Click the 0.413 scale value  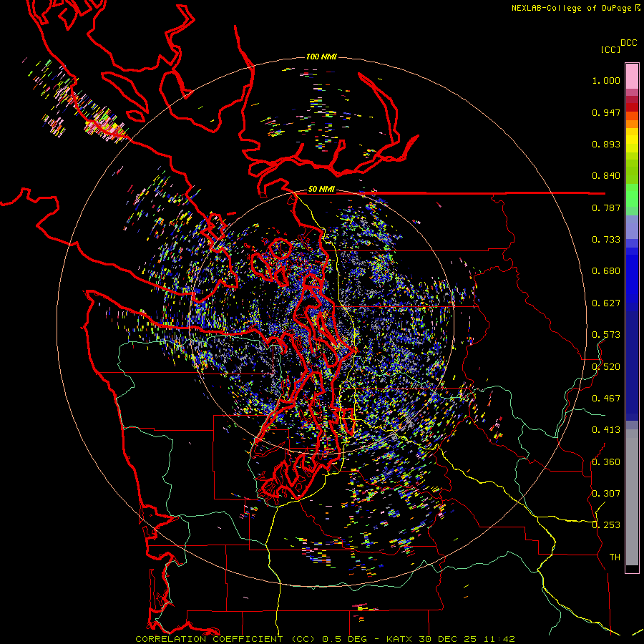click(x=606, y=430)
